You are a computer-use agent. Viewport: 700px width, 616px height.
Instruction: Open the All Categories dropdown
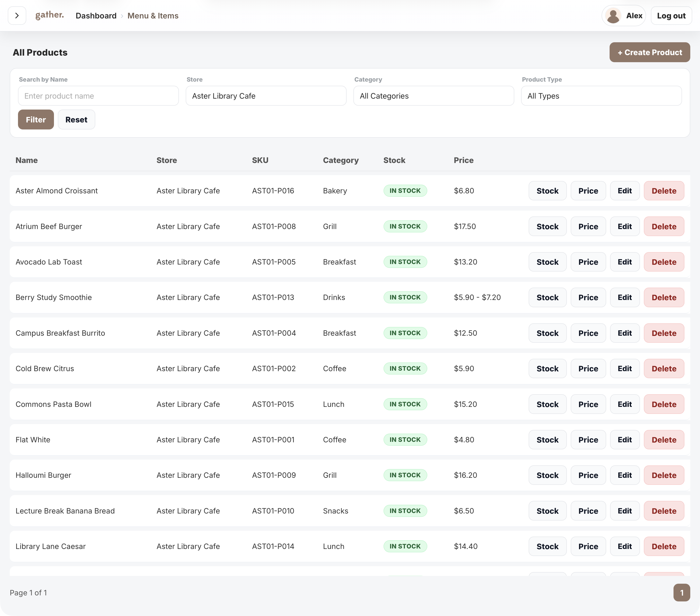pos(434,96)
